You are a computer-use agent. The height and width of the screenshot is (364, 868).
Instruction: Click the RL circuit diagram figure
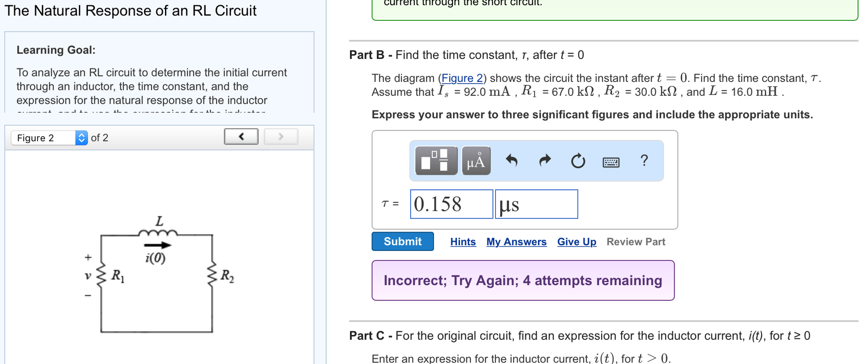157,276
